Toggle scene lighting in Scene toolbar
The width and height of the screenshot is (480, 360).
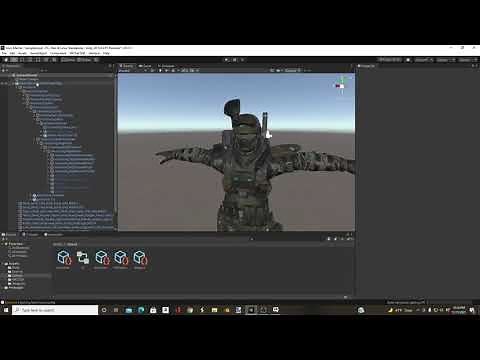160,71
